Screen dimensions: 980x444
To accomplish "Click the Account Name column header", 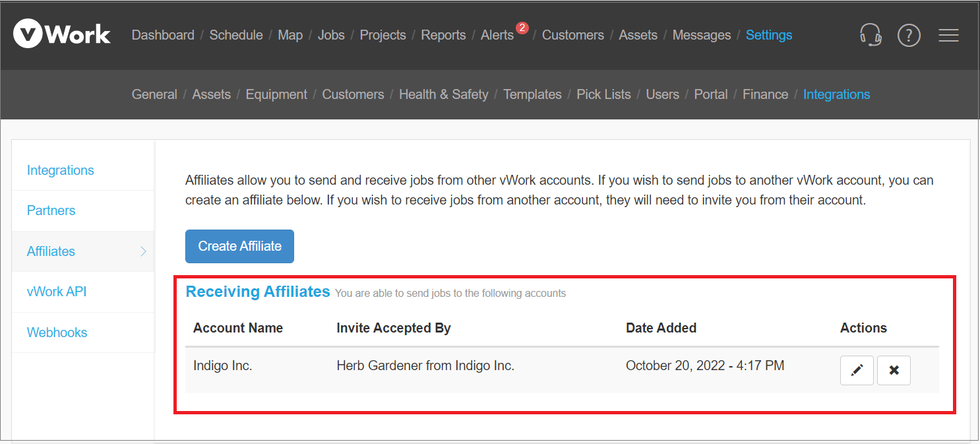I will click(x=238, y=328).
